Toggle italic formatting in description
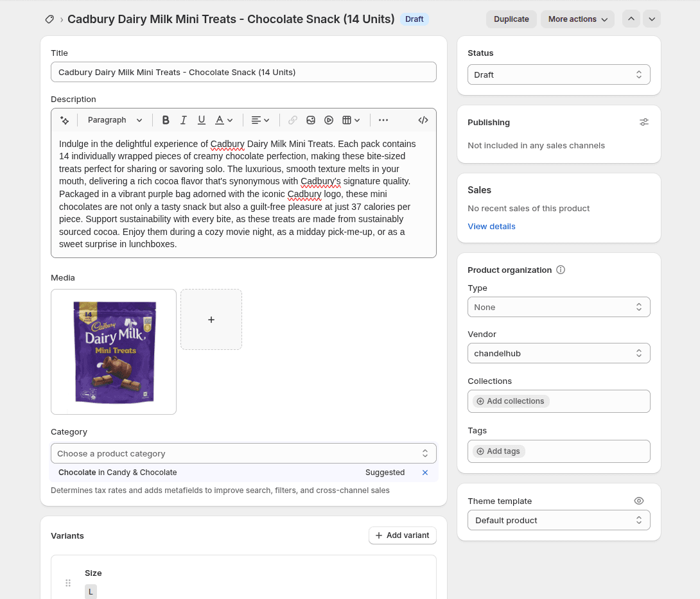The width and height of the screenshot is (700, 599). [x=184, y=120]
